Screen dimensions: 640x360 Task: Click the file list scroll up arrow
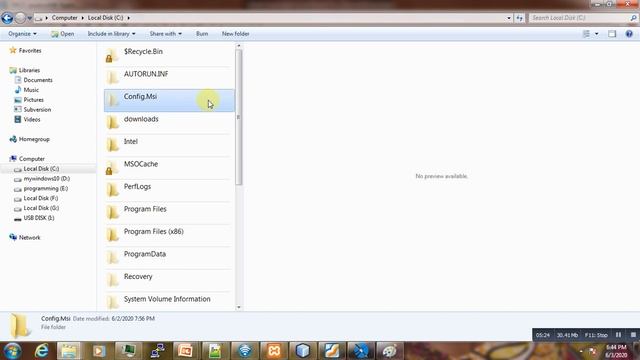(x=239, y=46)
